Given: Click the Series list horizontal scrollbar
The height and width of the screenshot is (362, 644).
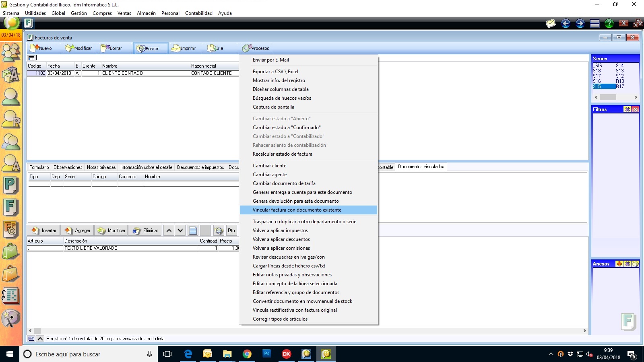Looking at the screenshot, I should tap(615, 97).
